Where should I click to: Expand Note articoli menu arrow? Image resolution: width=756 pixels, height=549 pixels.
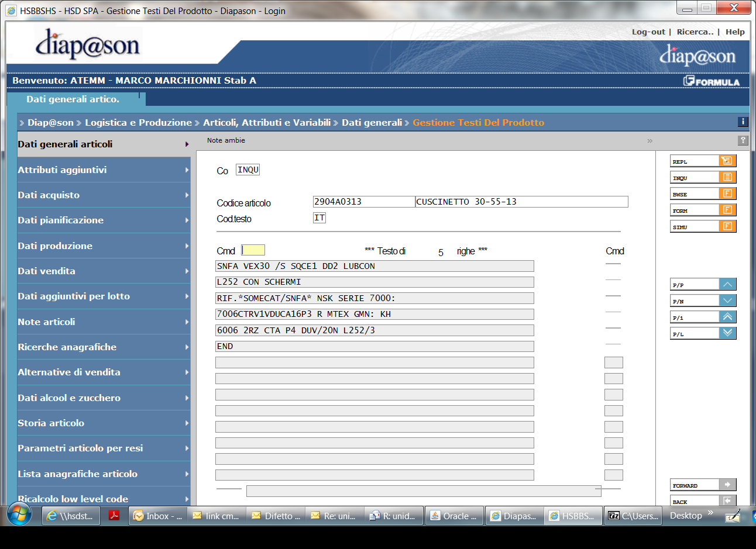(x=187, y=322)
